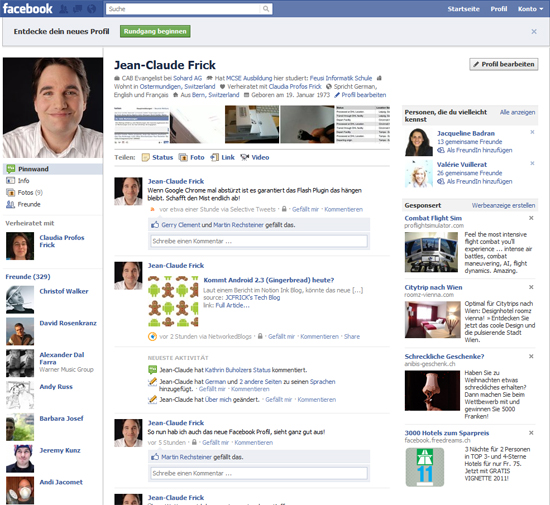Click add-friend icon for Valérie Vuillerat
This screenshot has width=550, height=505.
click(441, 181)
